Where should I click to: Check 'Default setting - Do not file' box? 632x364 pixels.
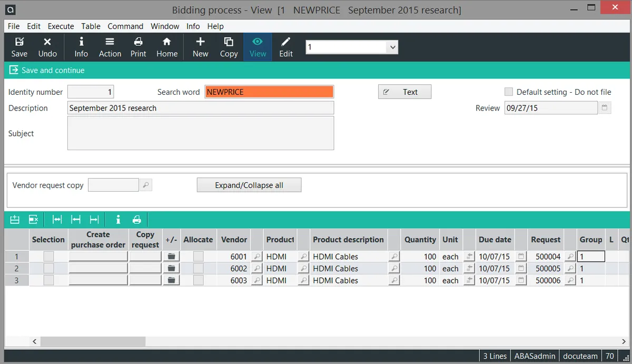pyautogui.click(x=509, y=92)
